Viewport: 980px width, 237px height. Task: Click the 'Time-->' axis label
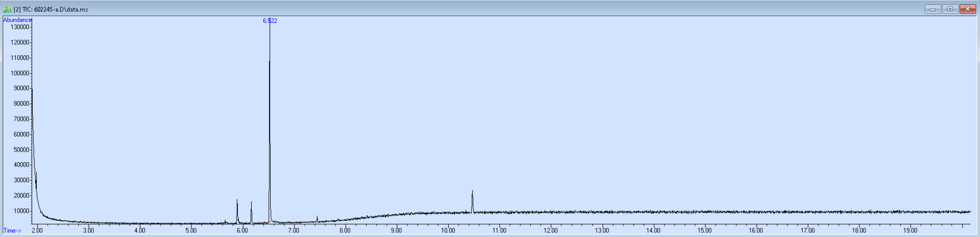pyautogui.click(x=12, y=230)
